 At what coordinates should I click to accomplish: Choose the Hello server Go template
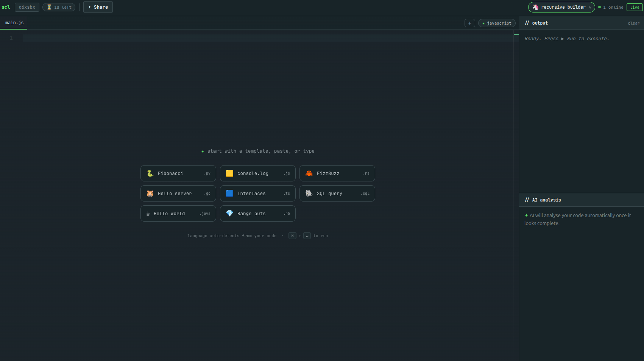click(178, 194)
